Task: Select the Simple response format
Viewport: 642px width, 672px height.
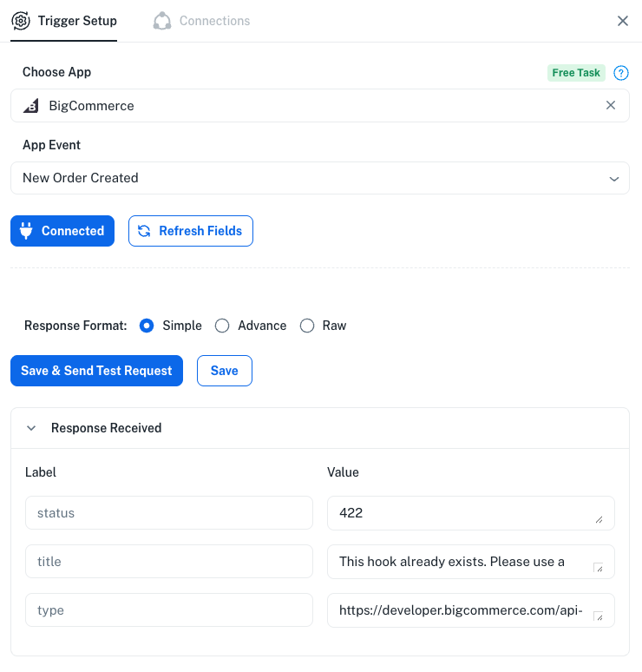Action: [147, 326]
